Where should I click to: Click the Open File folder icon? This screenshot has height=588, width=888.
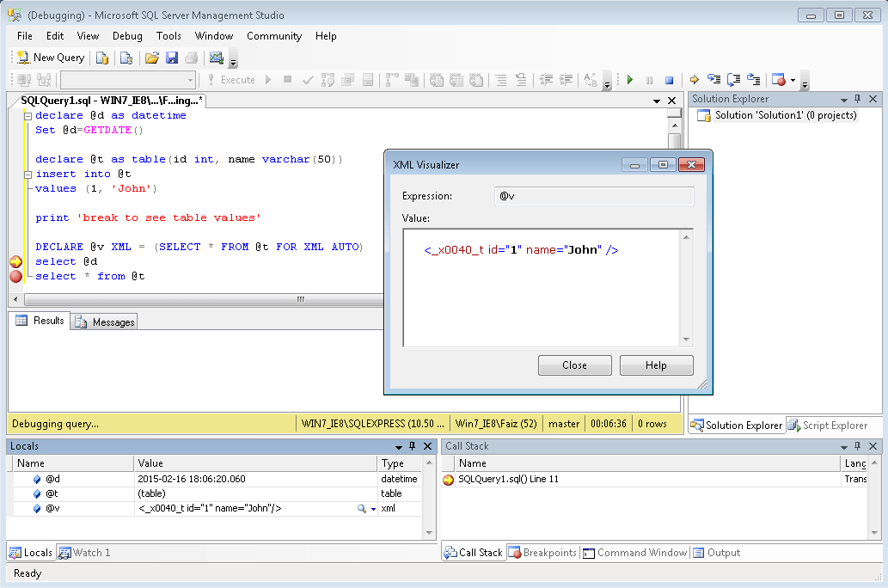153,58
